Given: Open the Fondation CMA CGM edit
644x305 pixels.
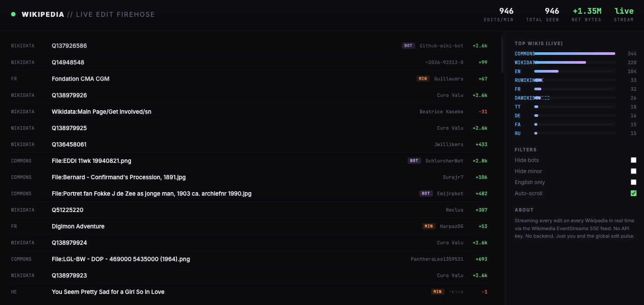Looking at the screenshot, I should coord(81,79).
